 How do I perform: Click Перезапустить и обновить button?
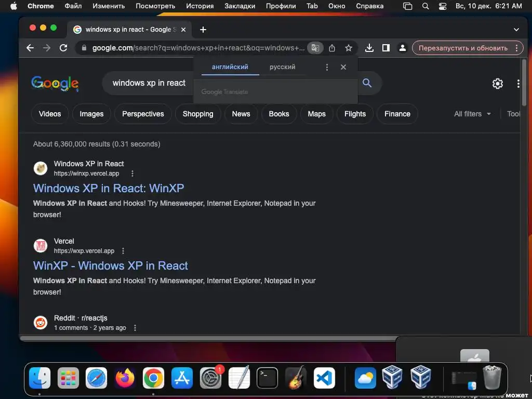[463, 48]
